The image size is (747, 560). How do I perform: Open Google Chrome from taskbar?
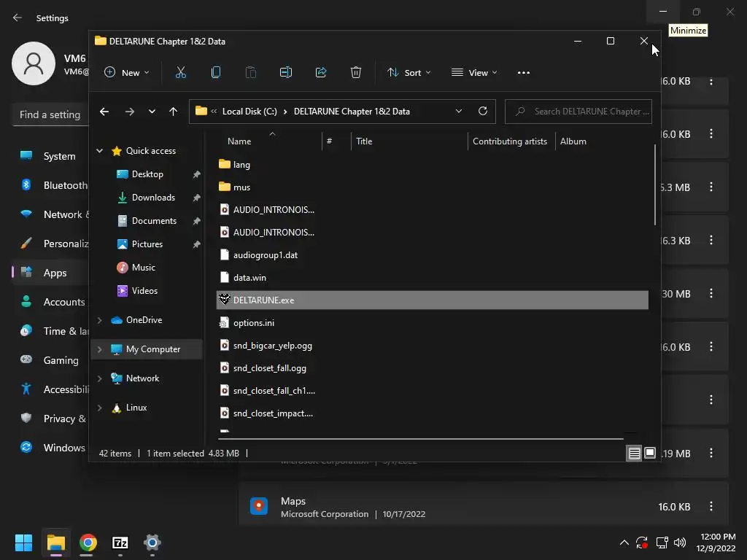click(x=88, y=542)
